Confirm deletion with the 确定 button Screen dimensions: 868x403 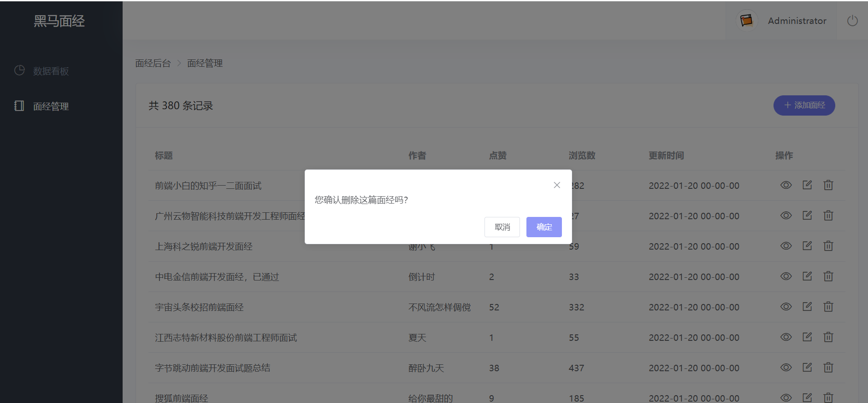(544, 227)
